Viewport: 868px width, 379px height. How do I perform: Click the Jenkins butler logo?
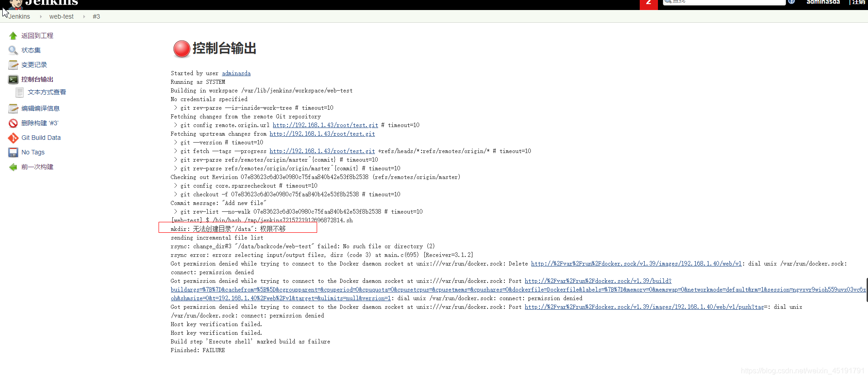(15, 4)
